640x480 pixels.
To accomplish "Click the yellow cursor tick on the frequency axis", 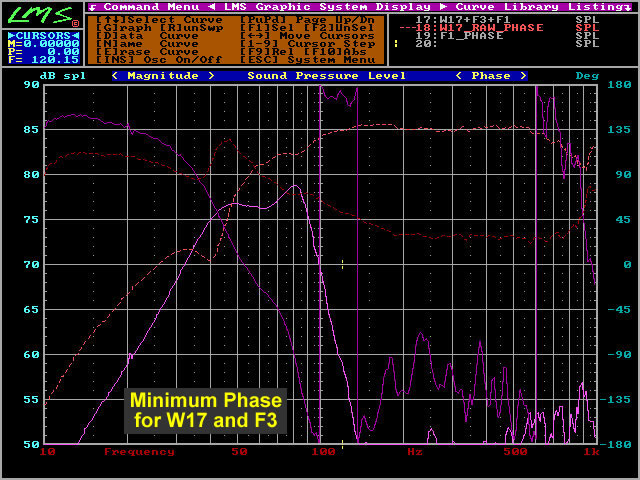I will click(342, 444).
